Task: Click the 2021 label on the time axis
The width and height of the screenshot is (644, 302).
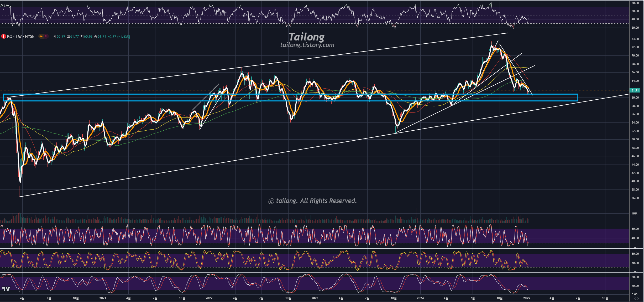Action: [x=103, y=298]
